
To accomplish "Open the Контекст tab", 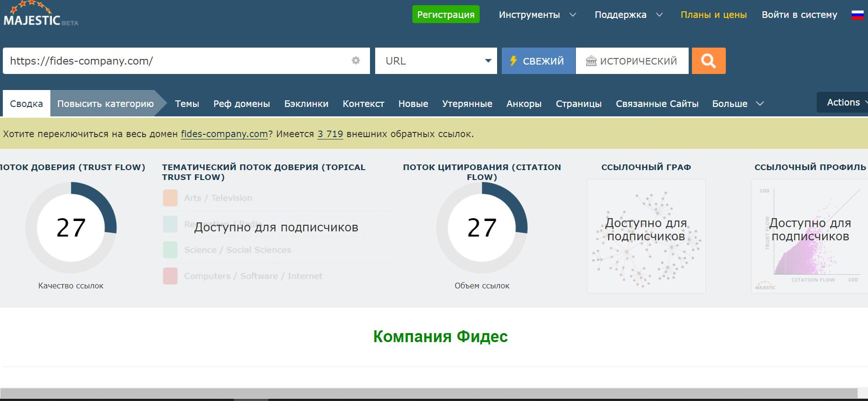I will 363,104.
